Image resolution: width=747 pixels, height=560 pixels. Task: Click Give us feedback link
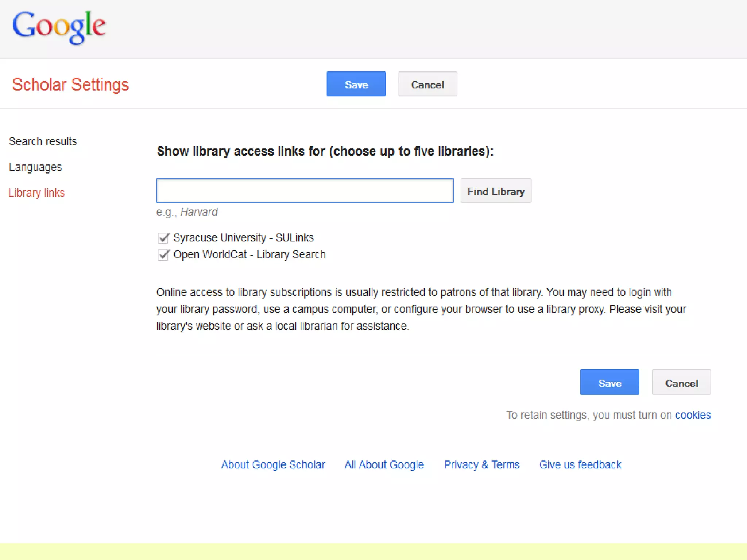click(x=580, y=465)
